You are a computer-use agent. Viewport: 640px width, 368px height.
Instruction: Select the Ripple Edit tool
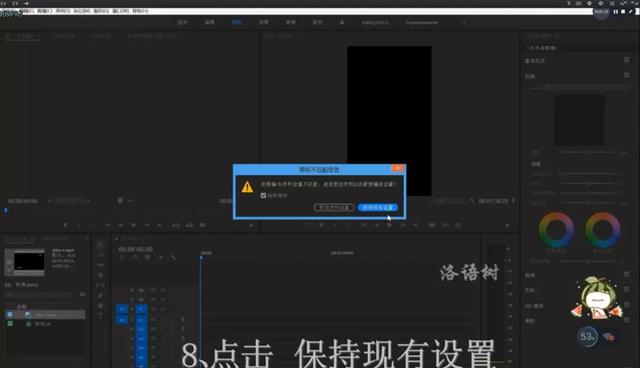(100, 265)
